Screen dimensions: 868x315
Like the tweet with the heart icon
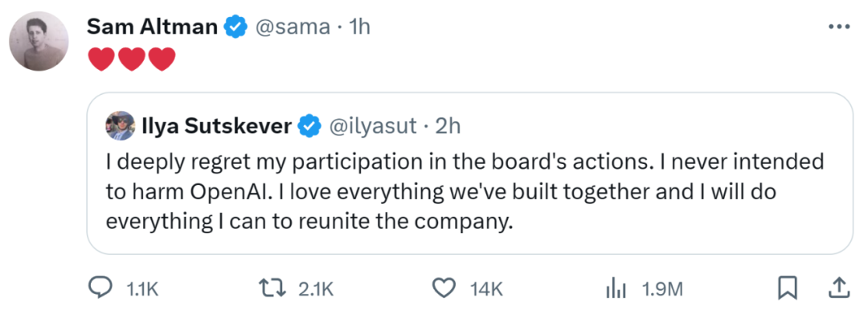(x=444, y=288)
